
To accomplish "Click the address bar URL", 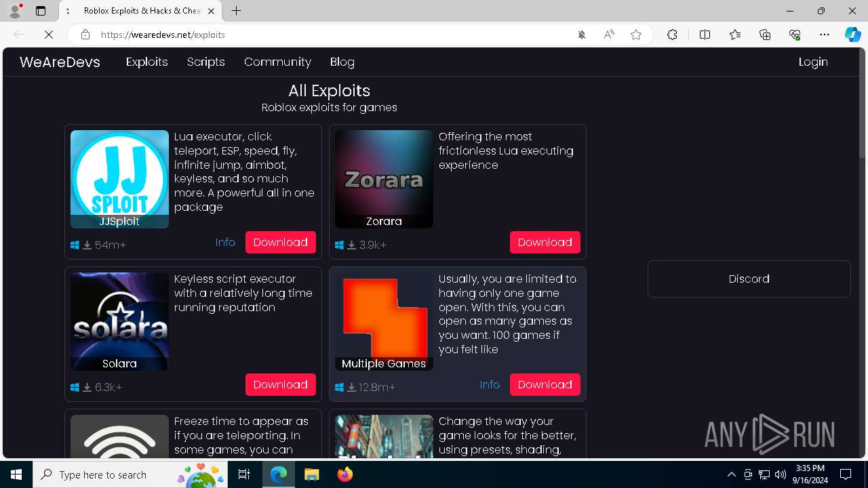I will [163, 35].
